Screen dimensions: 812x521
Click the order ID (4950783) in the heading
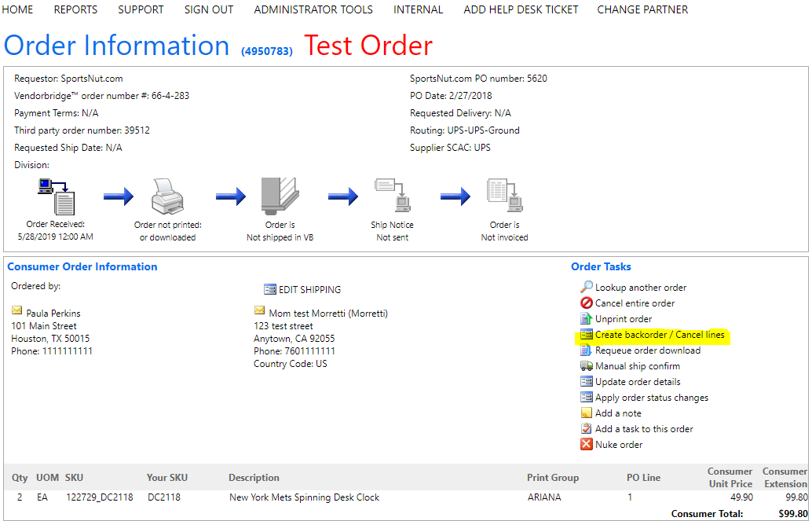click(x=267, y=51)
